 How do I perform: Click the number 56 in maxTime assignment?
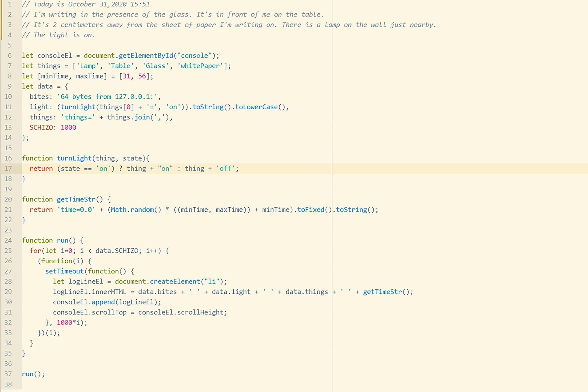pyautogui.click(x=142, y=76)
